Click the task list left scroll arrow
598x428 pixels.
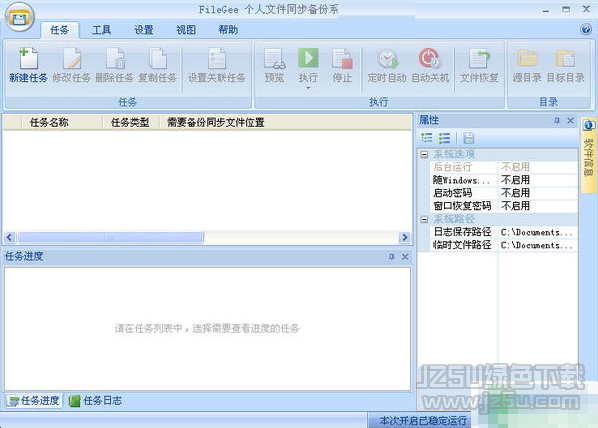10,237
